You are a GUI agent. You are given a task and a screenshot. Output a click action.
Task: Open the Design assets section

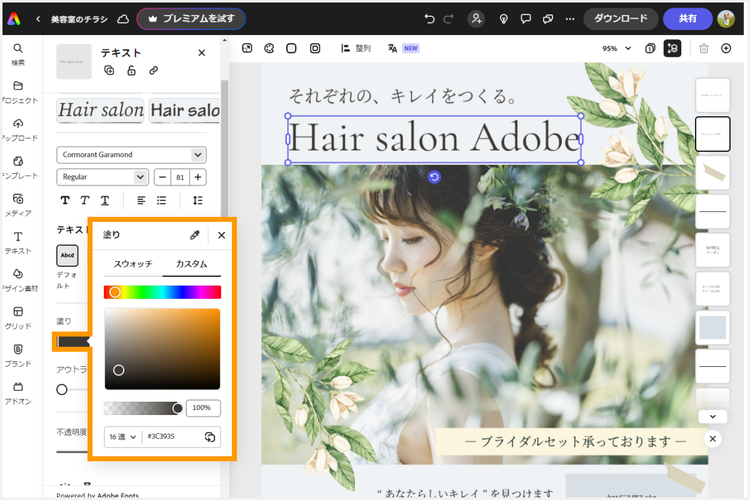click(18, 280)
